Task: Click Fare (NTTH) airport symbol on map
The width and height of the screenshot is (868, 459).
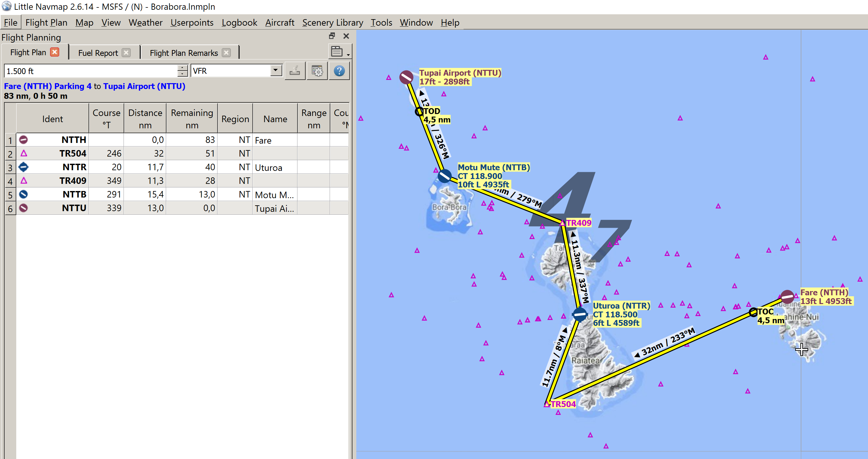Action: tap(787, 297)
